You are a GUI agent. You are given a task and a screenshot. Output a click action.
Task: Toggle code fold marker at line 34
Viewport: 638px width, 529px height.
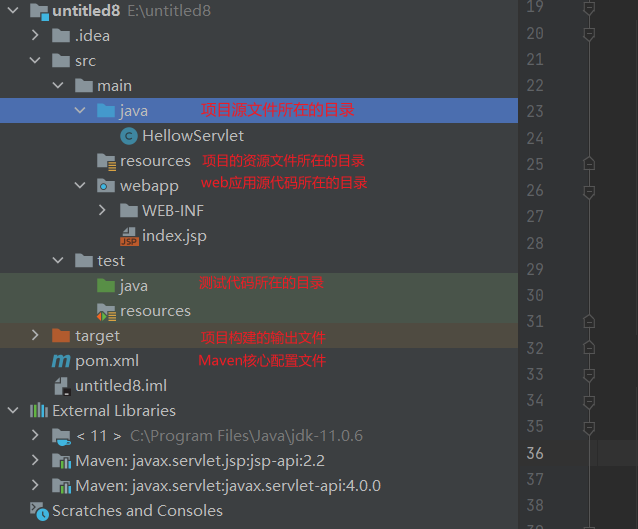(x=589, y=402)
